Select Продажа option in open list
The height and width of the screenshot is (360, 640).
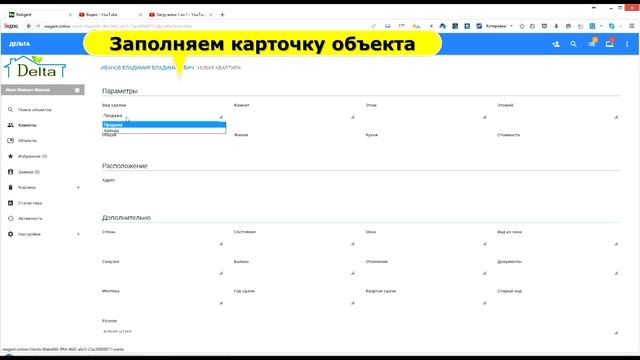(164, 125)
